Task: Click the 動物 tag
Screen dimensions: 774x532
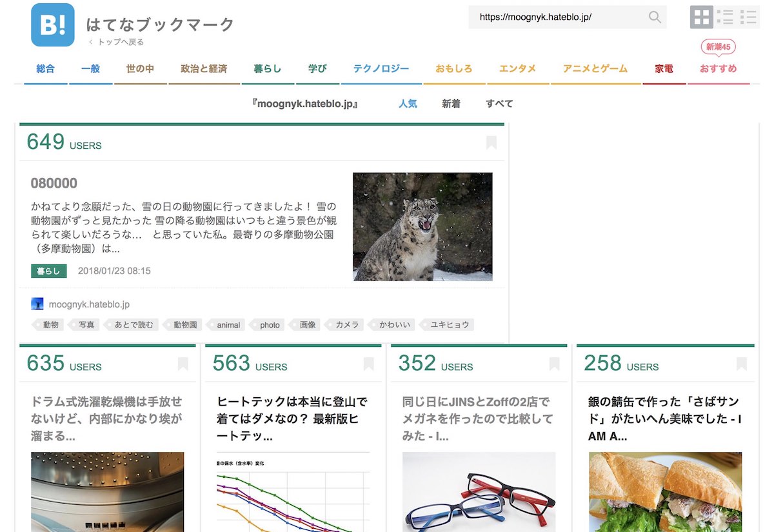Action: coord(49,325)
